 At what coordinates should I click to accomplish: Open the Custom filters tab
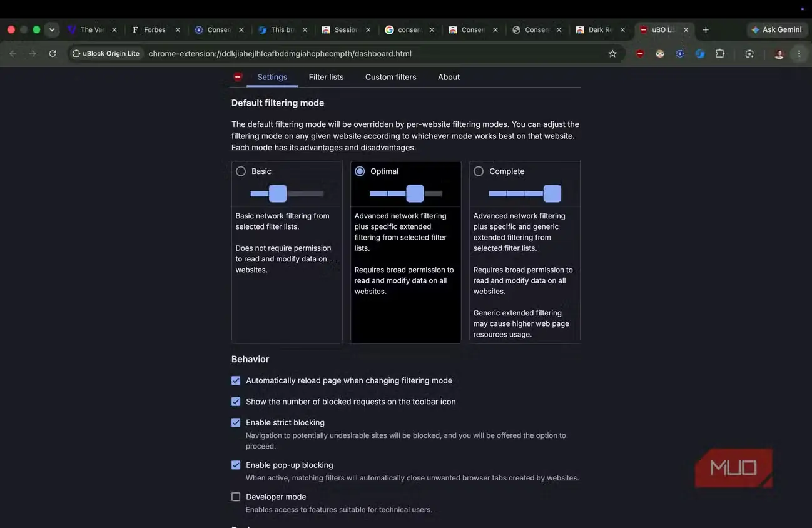390,77
